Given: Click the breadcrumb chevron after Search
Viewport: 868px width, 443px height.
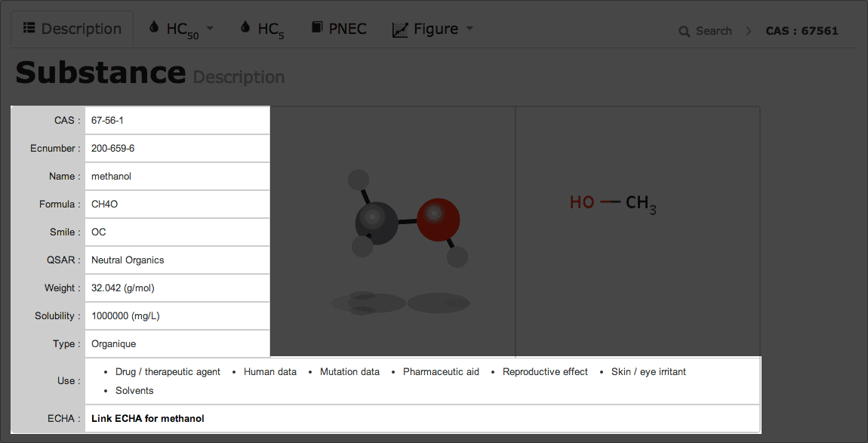Looking at the screenshot, I should pos(749,31).
